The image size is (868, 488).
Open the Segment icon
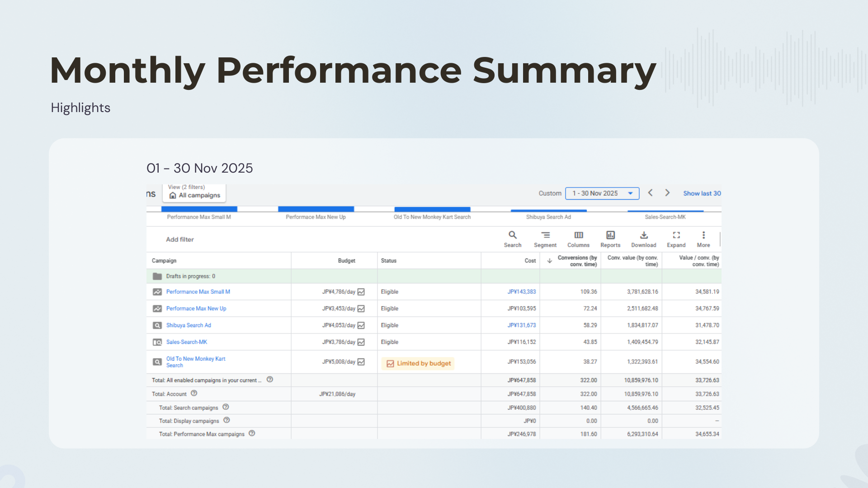click(x=545, y=235)
